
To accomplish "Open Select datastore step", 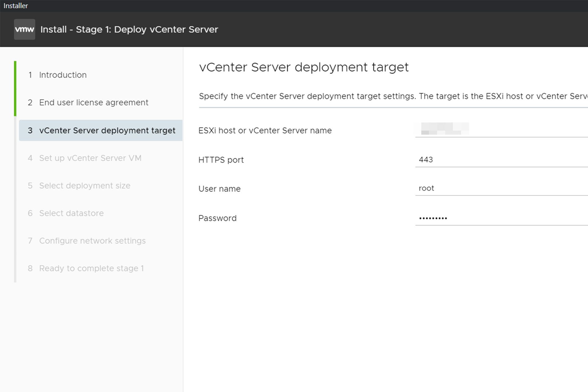I will pos(66,213).
